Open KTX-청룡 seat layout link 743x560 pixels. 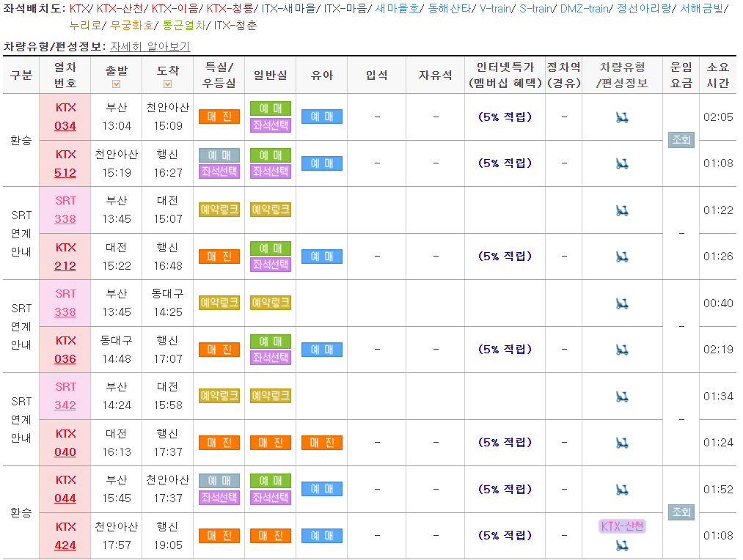coord(230,9)
